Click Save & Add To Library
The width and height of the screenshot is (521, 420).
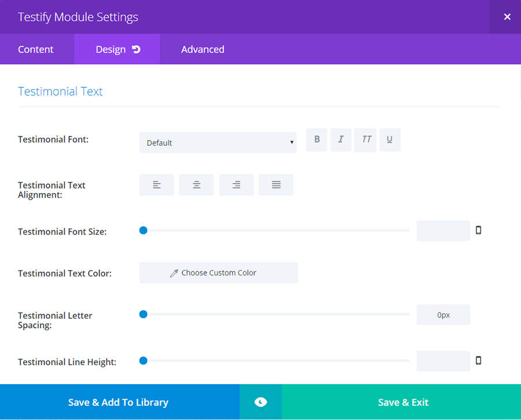120,402
